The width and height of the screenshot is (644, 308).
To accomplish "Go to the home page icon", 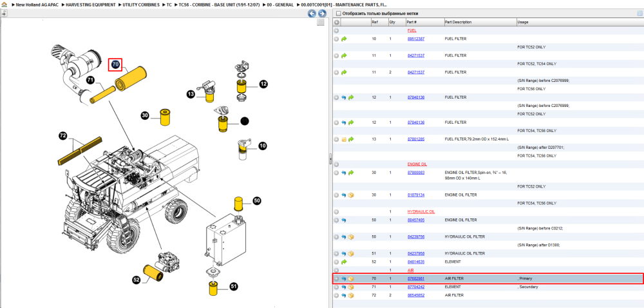I will (4, 5).
